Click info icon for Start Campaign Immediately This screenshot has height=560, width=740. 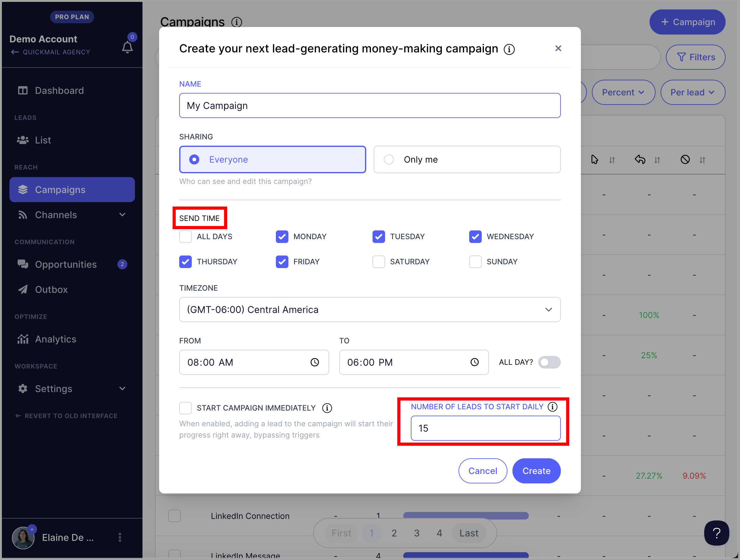327,408
